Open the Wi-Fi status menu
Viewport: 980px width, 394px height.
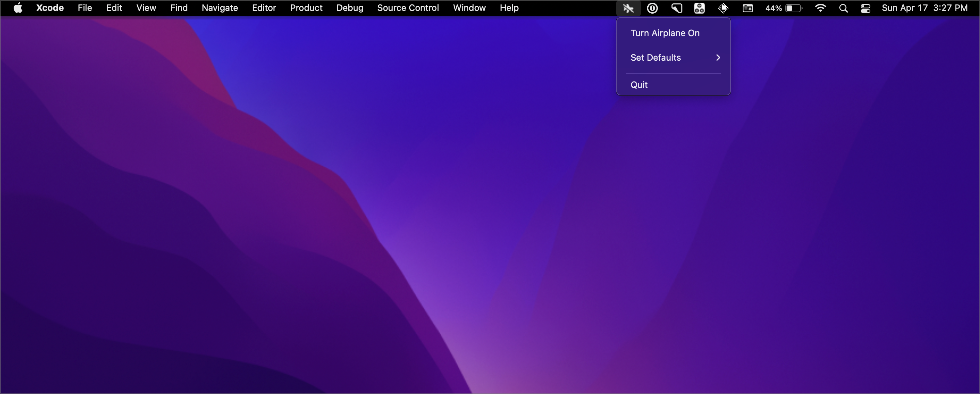(x=820, y=8)
